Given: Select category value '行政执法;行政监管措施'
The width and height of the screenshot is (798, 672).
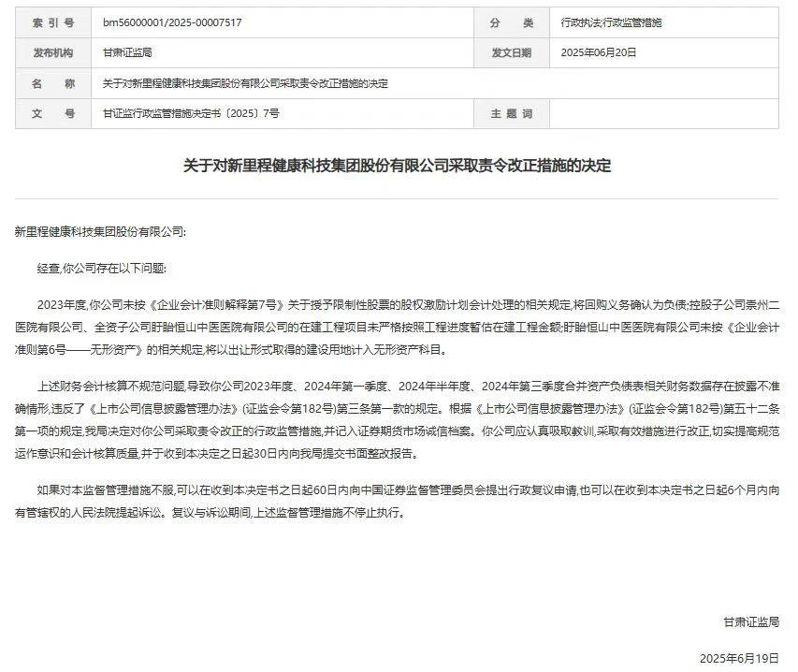Looking at the screenshot, I should (611, 22).
